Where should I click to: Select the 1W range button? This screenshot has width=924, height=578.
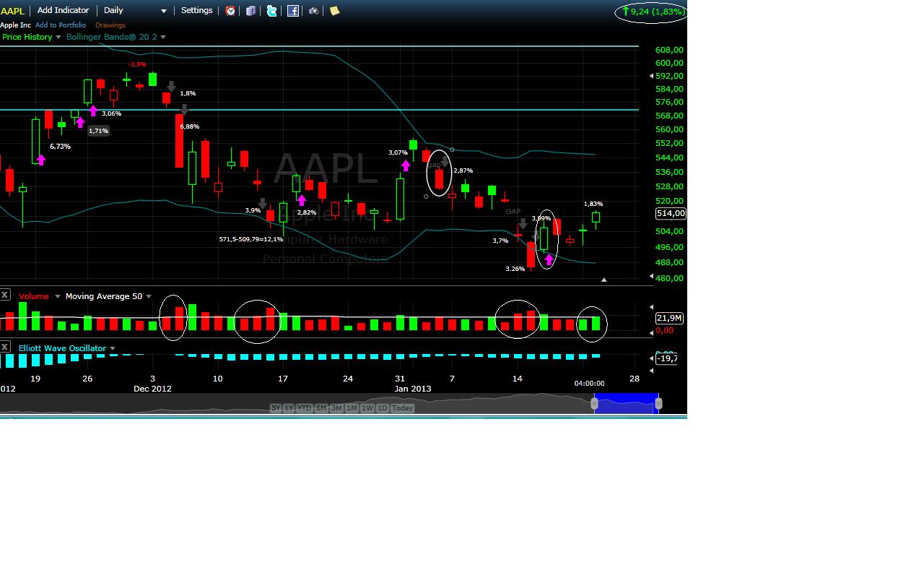(x=367, y=408)
